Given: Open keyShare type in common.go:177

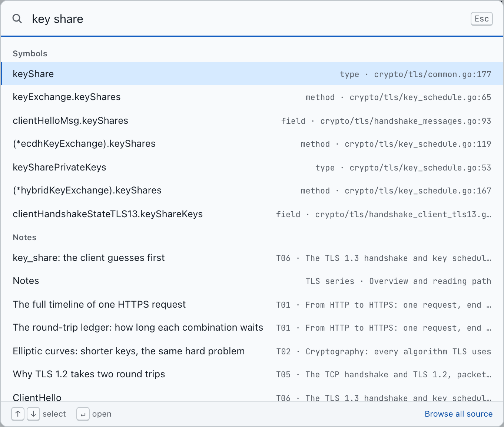Looking at the screenshot, I should coord(252,74).
